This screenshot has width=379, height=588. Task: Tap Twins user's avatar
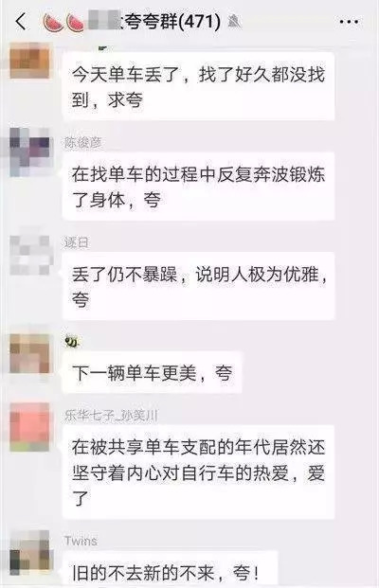pyautogui.click(x=29, y=552)
